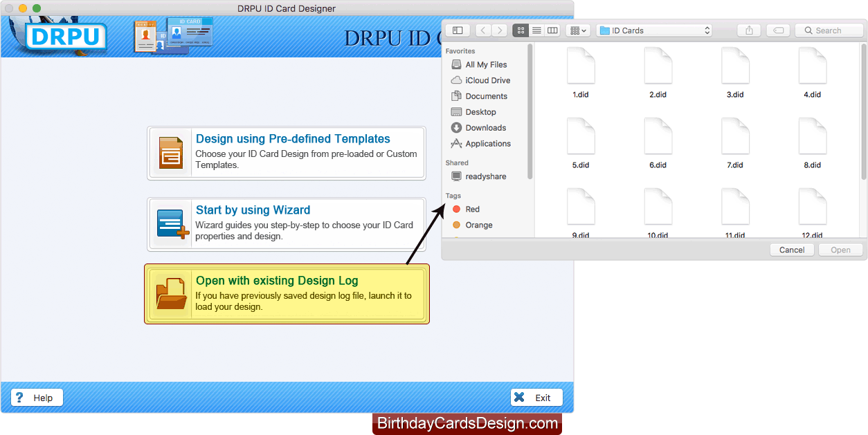The image size is (868, 435).
Task: Exit the DRPU ID Card Designer
Action: click(x=536, y=398)
